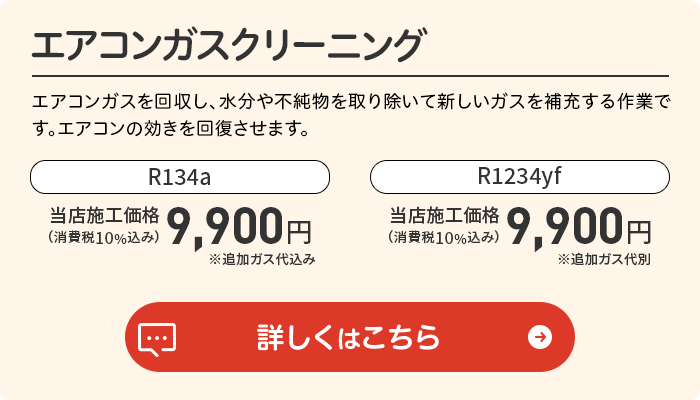
Task: Click the 消費税10%込み text under R134a
Action: [104, 238]
